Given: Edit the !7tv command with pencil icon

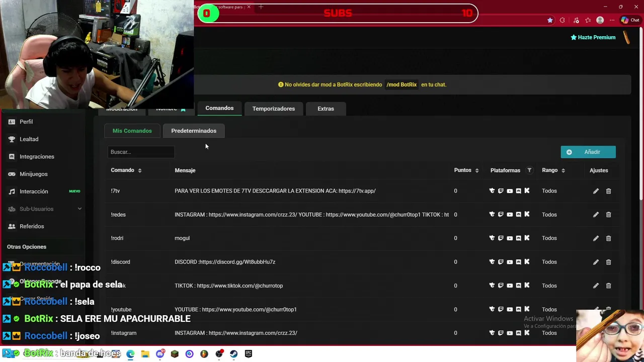Looking at the screenshot, I should (x=596, y=191).
